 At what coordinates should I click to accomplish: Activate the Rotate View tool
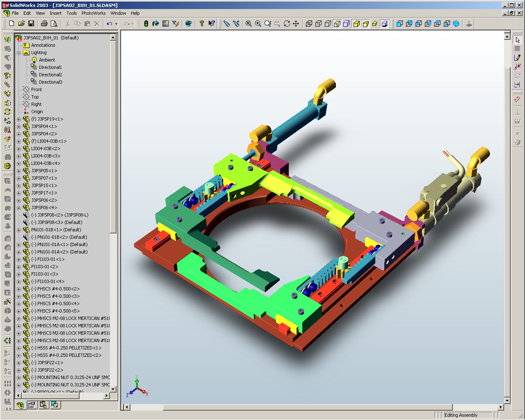[287, 24]
